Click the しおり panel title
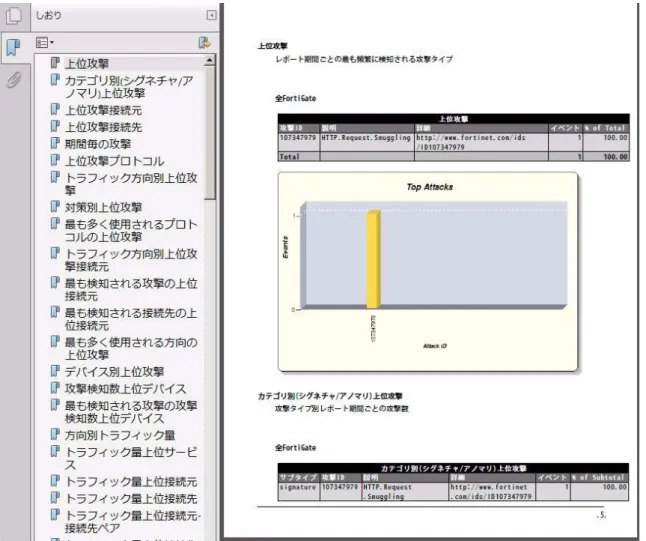 click(x=49, y=15)
